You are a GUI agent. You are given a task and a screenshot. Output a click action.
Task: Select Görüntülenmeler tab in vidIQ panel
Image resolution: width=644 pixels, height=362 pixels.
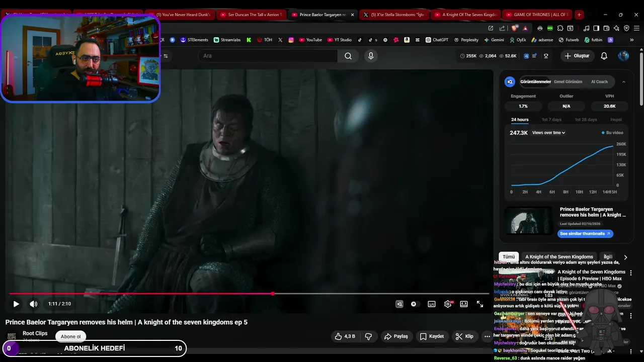point(535,81)
